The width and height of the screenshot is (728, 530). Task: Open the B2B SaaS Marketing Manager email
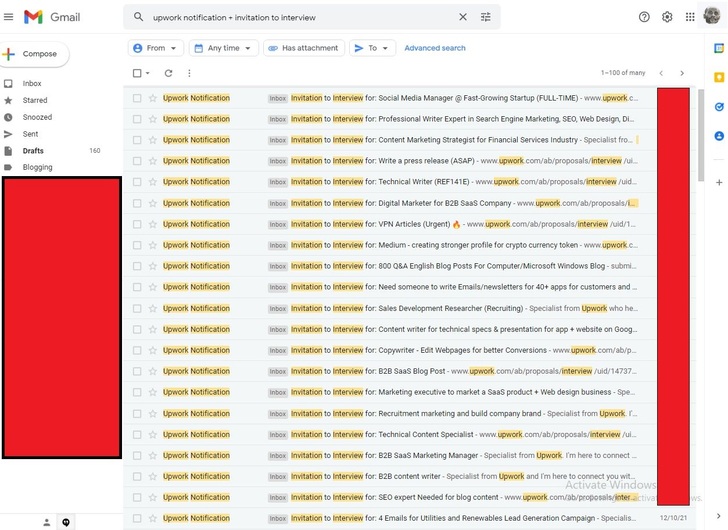click(390, 455)
